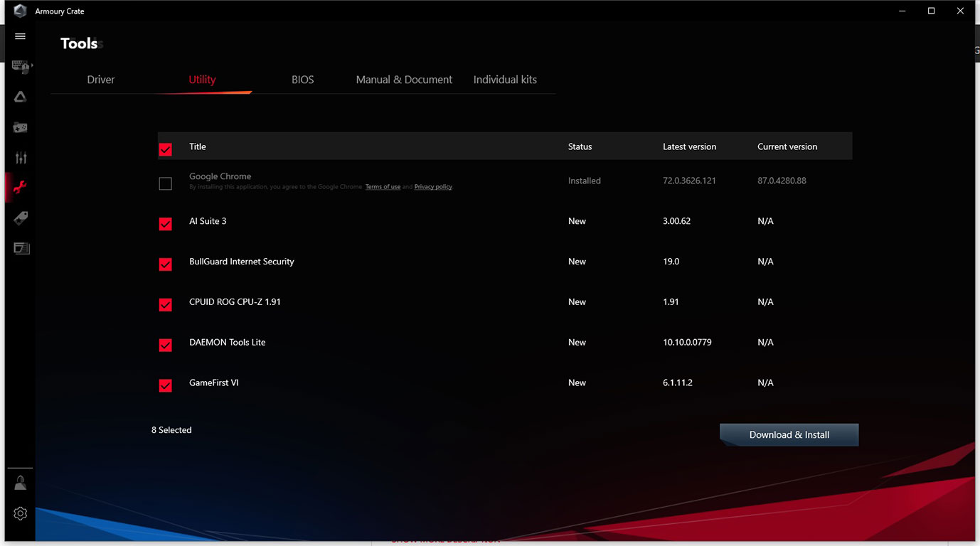Click current version 87.0.4280.88
The image size is (980, 546).
[782, 181]
